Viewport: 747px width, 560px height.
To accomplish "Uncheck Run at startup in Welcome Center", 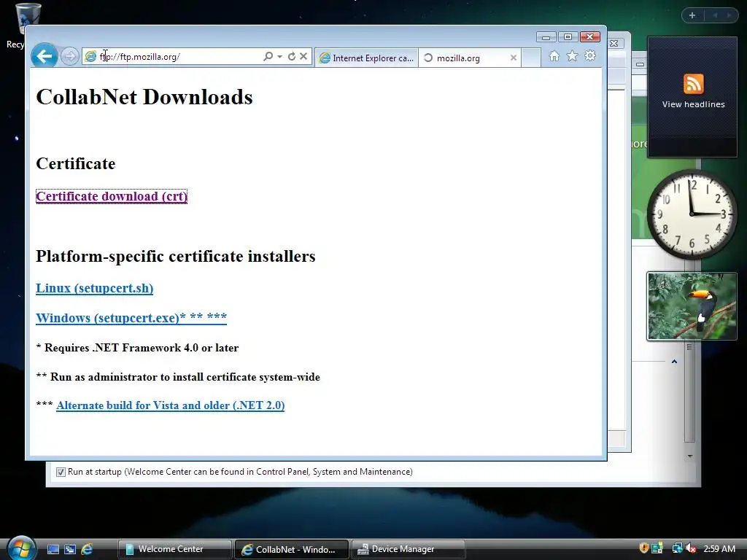I will pyautogui.click(x=61, y=472).
